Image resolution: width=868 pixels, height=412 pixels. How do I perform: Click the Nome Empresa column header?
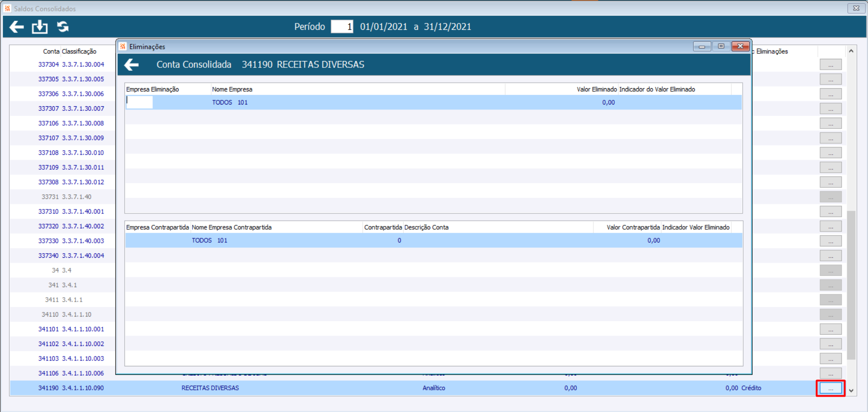232,90
